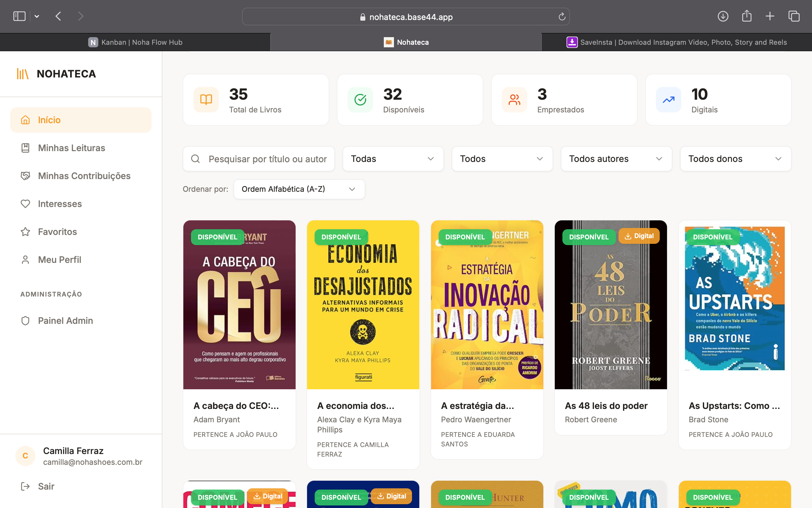Click the 10 Digitais stat

coord(718,100)
